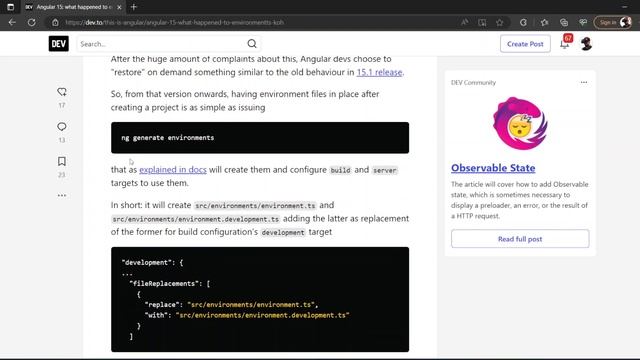This screenshot has height=360, width=640.
Task: Go back with the browser back arrow
Action: 12,22
